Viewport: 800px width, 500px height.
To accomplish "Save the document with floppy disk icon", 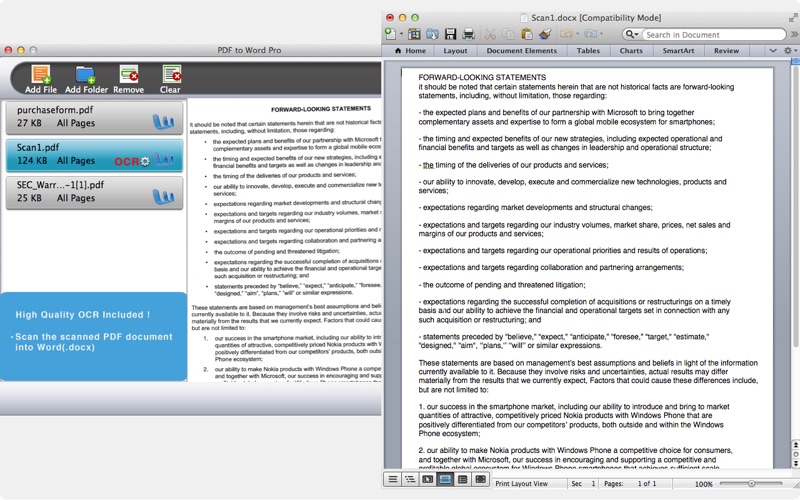I will pyautogui.click(x=451, y=34).
